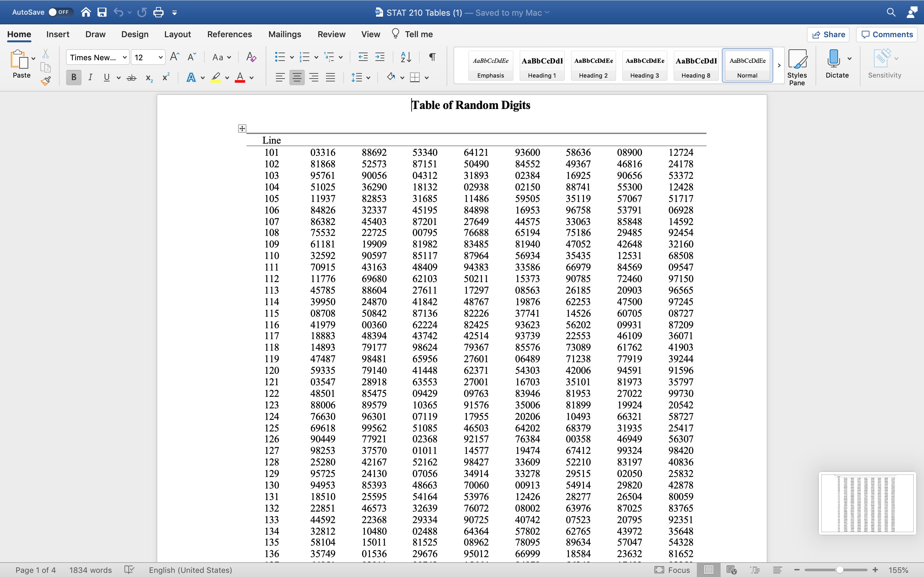Switch to the References tab

coord(229,34)
